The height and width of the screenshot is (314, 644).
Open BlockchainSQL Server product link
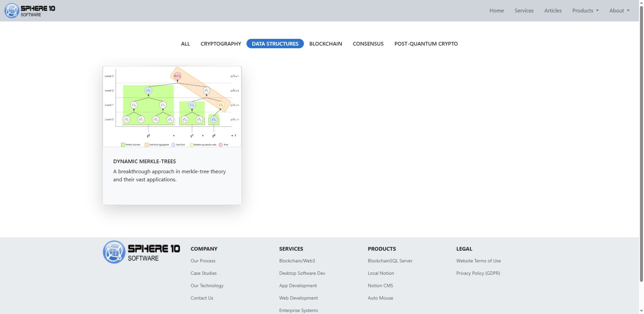pyautogui.click(x=390, y=261)
